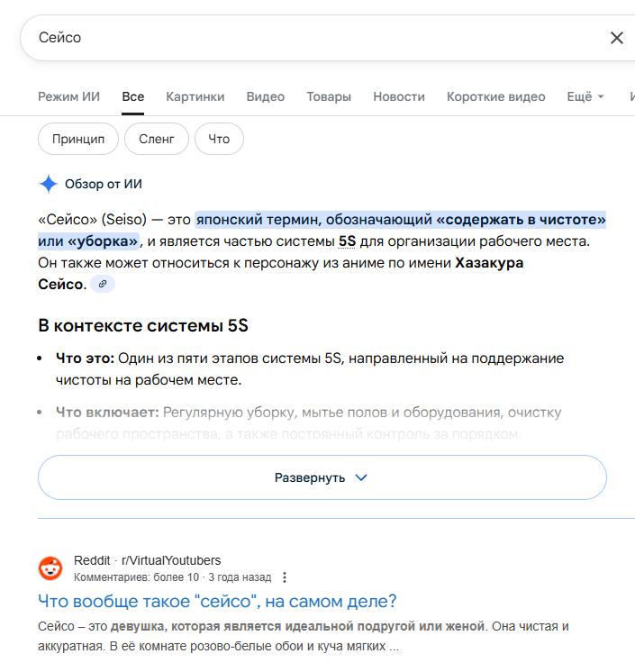The width and height of the screenshot is (635, 672).
Task: Expand the AI overview with Развернуть
Action: coord(322,477)
